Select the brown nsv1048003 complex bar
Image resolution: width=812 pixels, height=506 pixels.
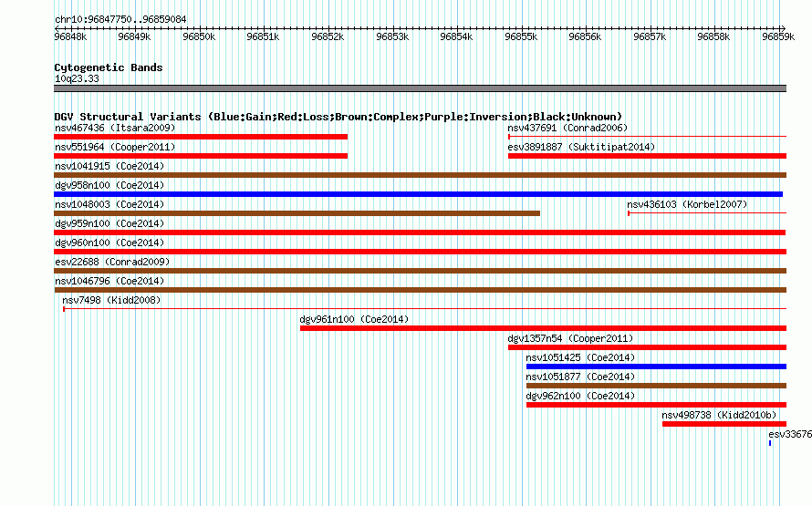click(297, 213)
